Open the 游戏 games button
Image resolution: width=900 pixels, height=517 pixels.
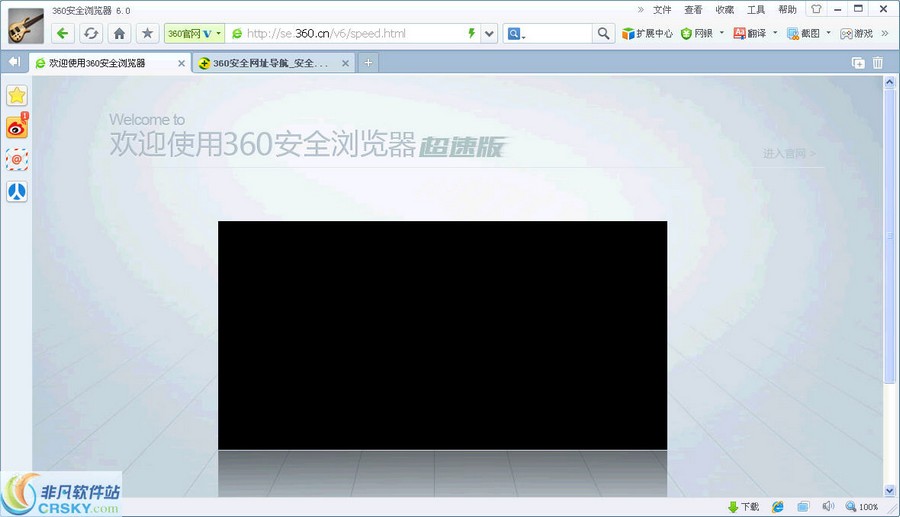(856, 33)
